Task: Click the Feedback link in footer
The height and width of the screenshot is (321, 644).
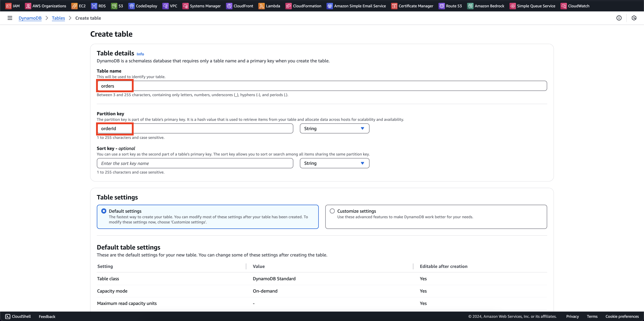Action: (x=47, y=317)
